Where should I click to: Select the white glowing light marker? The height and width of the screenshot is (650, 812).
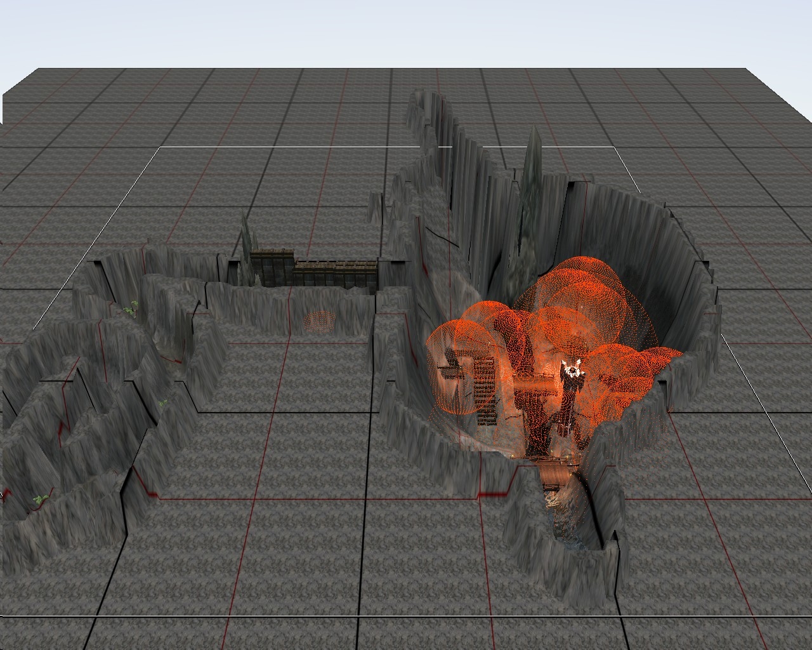click(572, 369)
